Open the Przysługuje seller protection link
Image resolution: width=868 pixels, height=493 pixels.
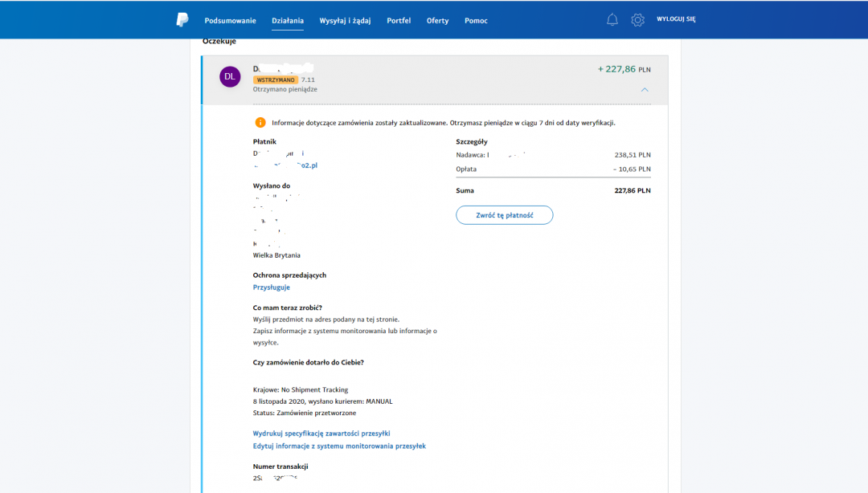[x=271, y=287]
